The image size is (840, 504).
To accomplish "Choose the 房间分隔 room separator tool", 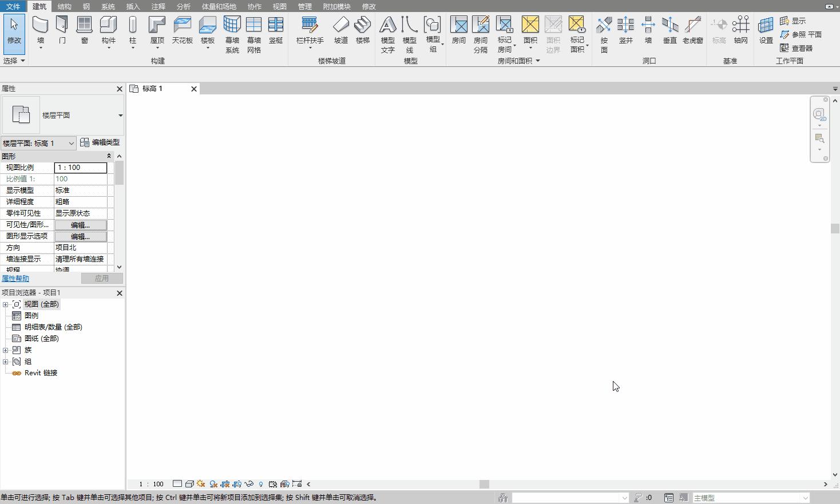I will click(481, 35).
